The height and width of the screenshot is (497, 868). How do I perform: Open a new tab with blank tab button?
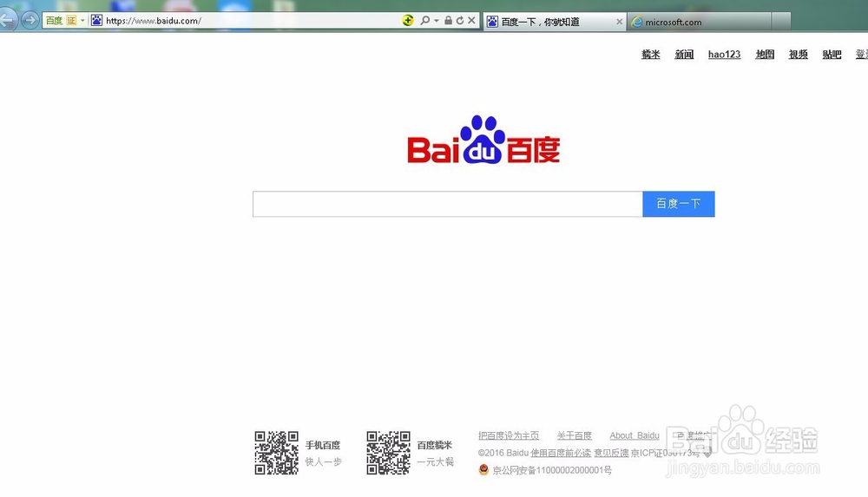[780, 22]
